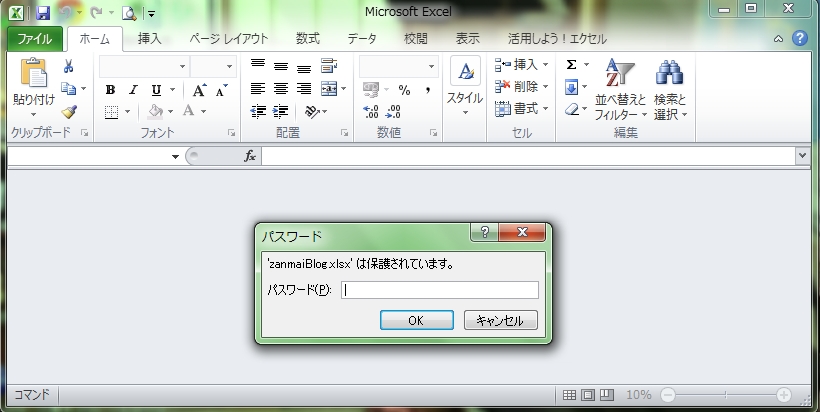The width and height of the screenshot is (820, 412).
Task: Select the Format Painter brush
Action: 69,111
